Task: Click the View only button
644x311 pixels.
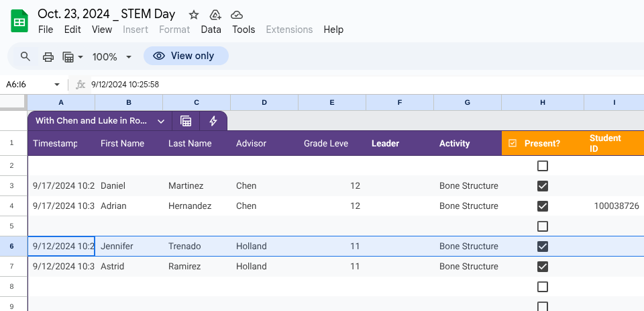Action: point(186,56)
